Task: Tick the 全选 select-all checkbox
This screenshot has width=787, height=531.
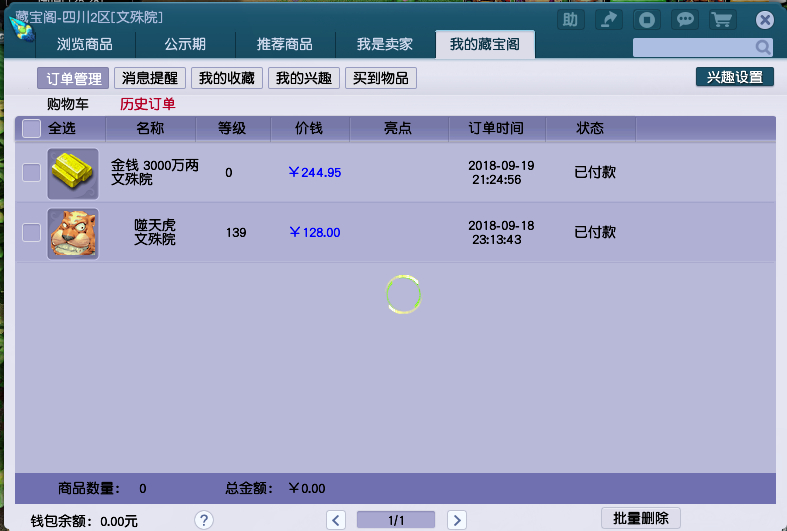Action: pos(31,128)
